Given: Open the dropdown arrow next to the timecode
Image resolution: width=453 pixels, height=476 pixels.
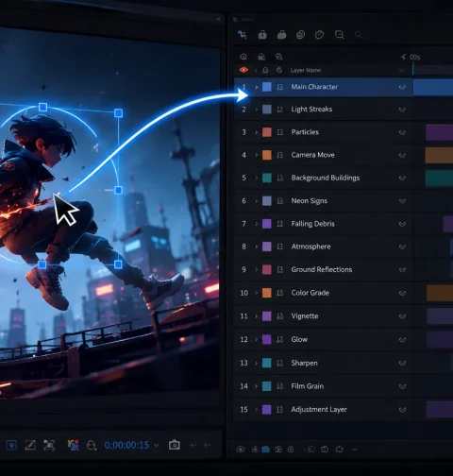Looking at the screenshot, I should [x=157, y=445].
